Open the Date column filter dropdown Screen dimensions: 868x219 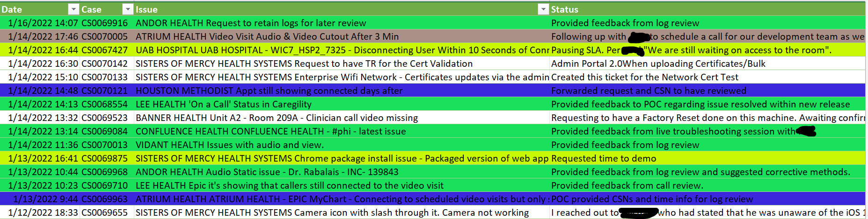pos(73,9)
